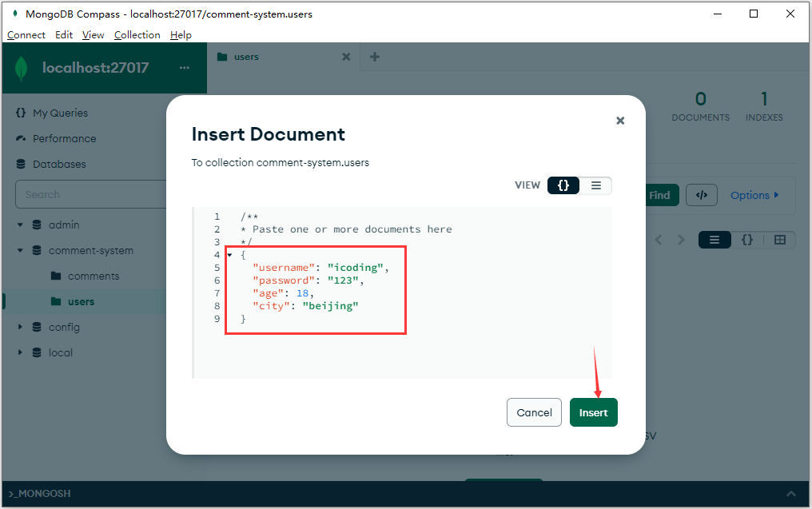Expand the MONGOSH shell panel
Viewport: 812px width, 509px height.
coord(790,494)
